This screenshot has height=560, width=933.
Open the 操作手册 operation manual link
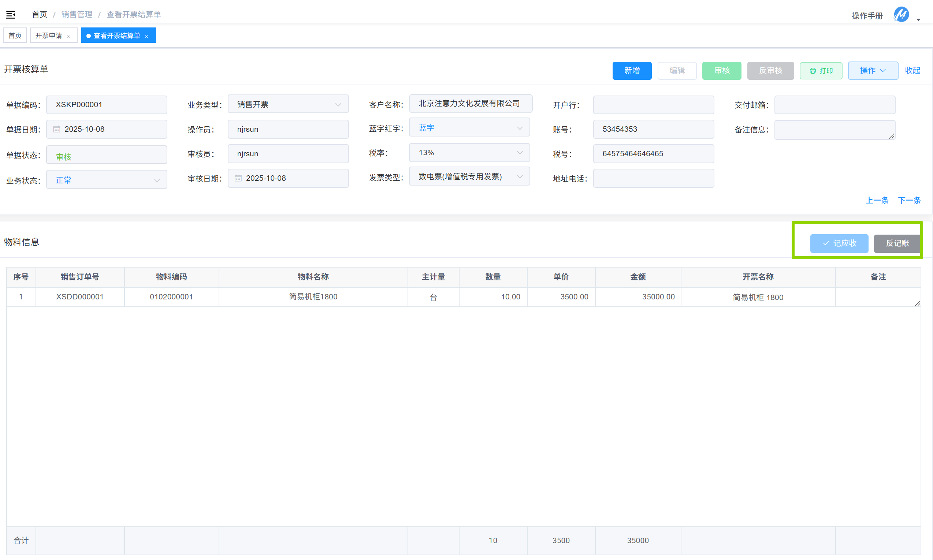867,15
